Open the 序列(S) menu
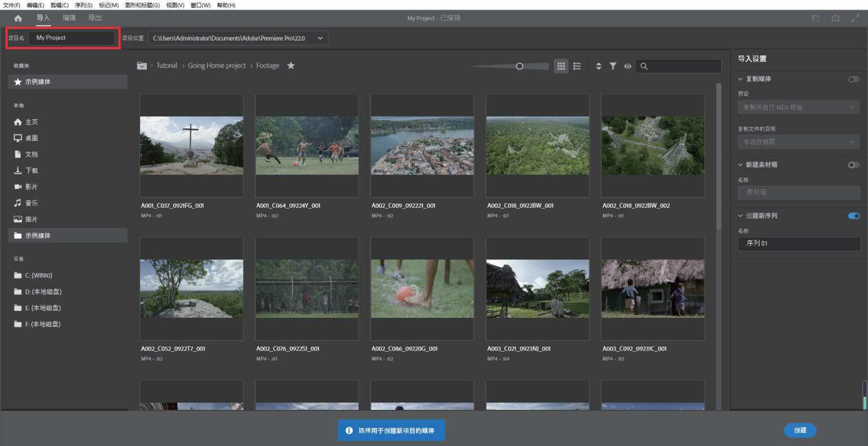The width and height of the screenshot is (868, 446). point(84,5)
